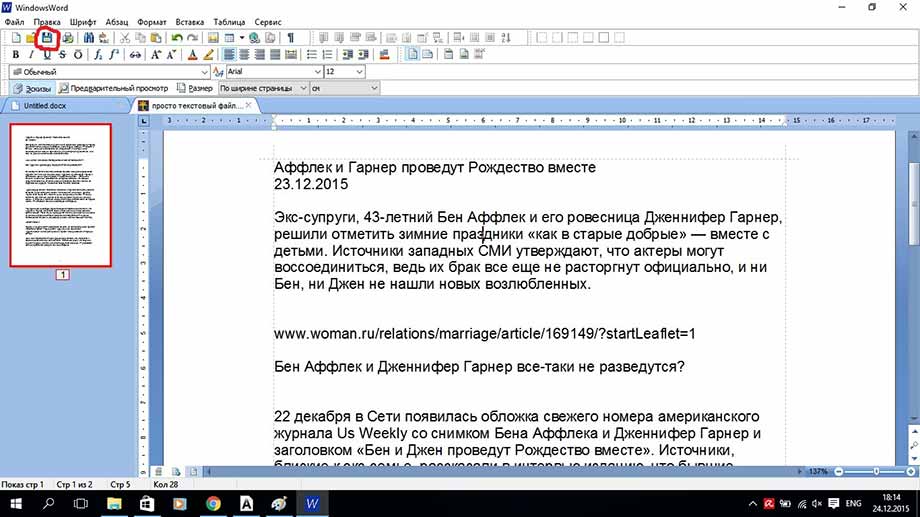Toggle the Эскизы thumbnails panel button
This screenshot has width=920, height=517.
32,88
